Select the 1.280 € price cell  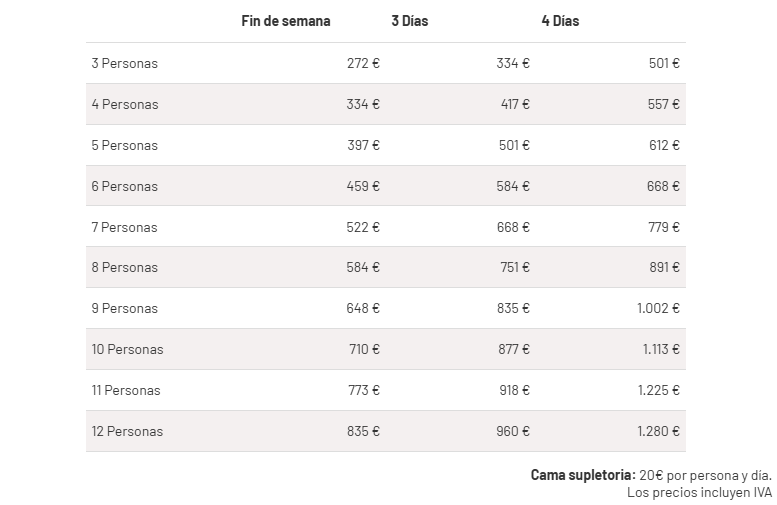point(658,432)
